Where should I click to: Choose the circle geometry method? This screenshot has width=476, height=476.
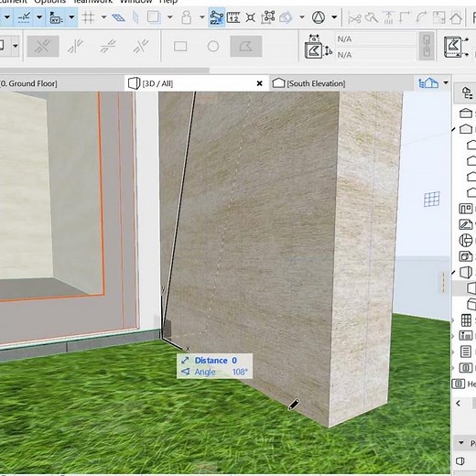213,47
